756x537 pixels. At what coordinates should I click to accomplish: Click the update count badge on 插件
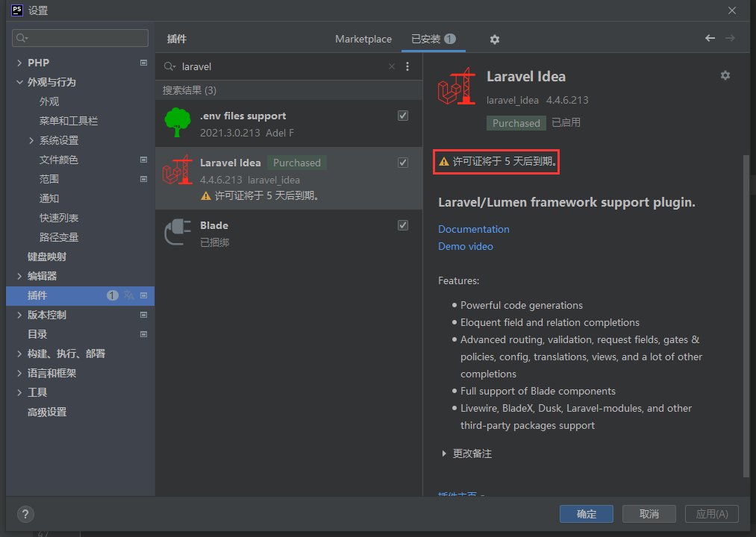tap(113, 295)
